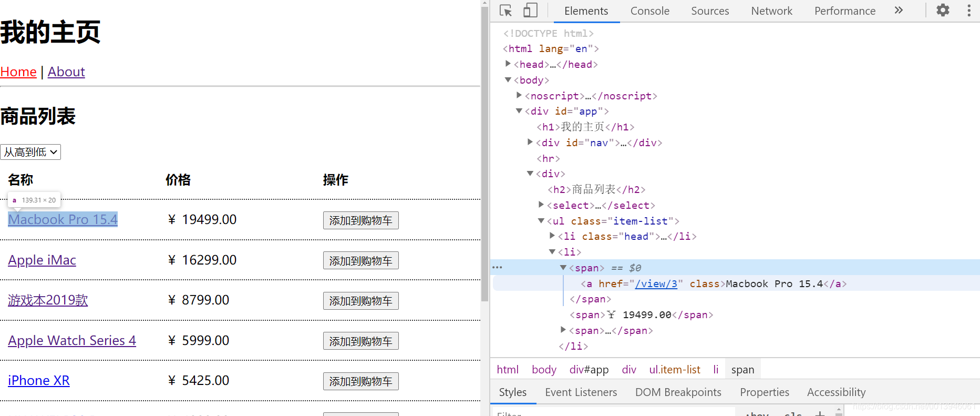This screenshot has width=980, height=416.
Task: Open the Properties pane tab
Action: pyautogui.click(x=764, y=392)
